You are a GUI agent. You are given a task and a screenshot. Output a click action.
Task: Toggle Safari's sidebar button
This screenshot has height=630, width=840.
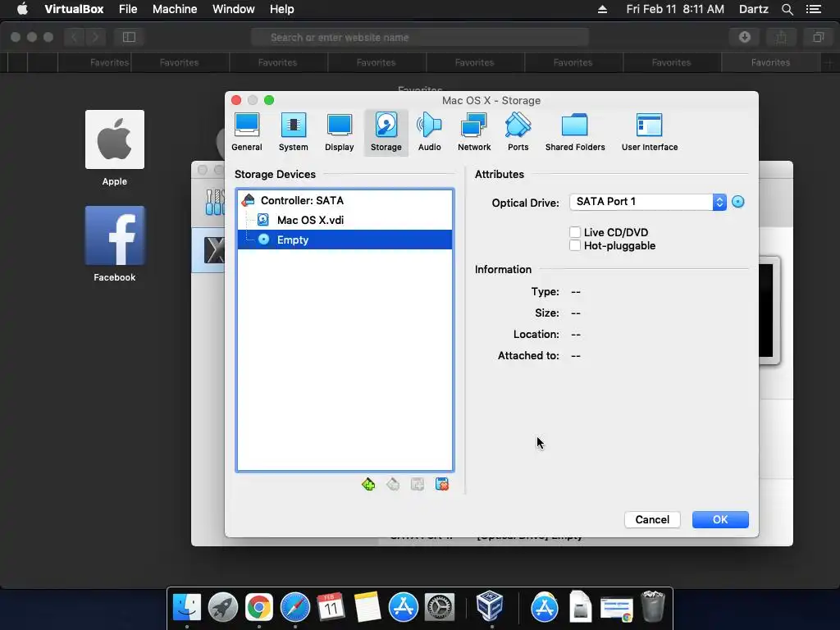(129, 37)
